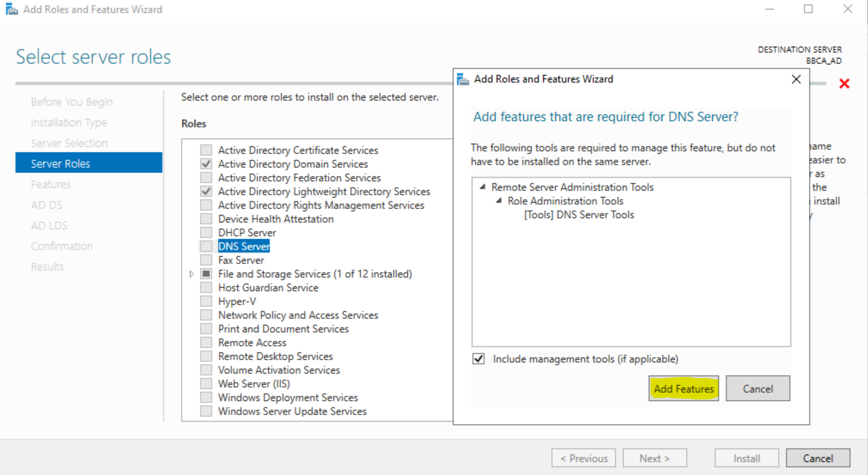
Task: Select Hyper-V role label
Action: (x=237, y=301)
